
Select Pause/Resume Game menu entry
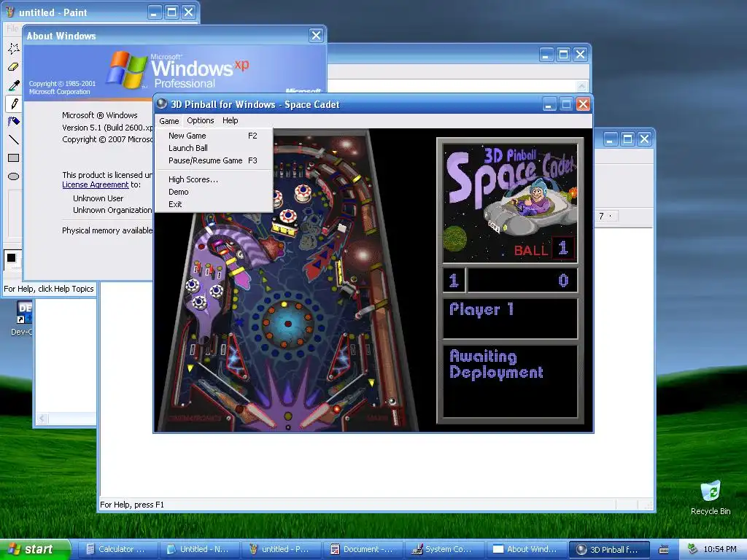click(x=214, y=160)
